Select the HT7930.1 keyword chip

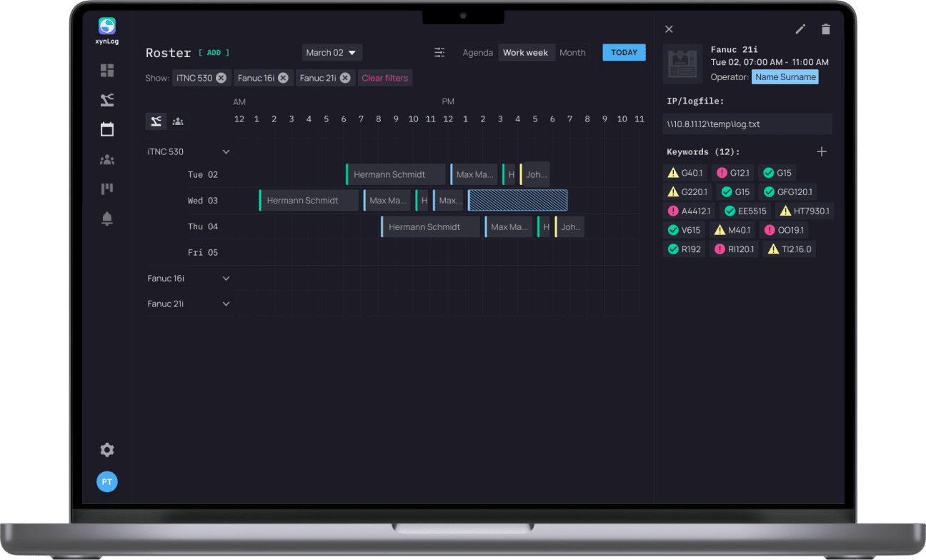[x=805, y=211]
